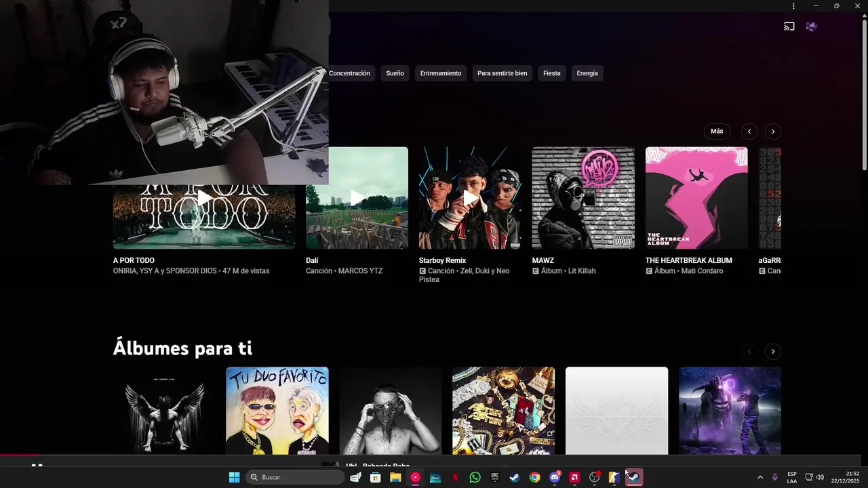The height and width of the screenshot is (488, 868).
Task: Show next albums in Álbumes para ti
Action: 773,351
